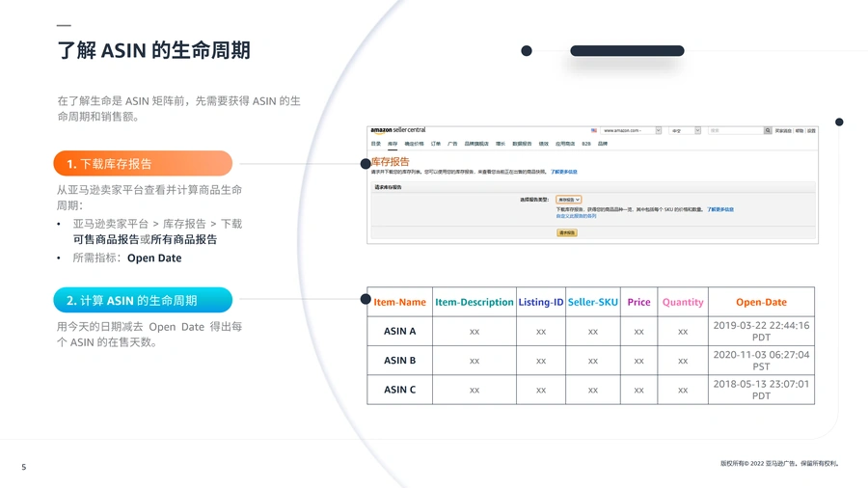Open the 应用商店 menu
Viewport: 868px width, 488px height.
565,144
